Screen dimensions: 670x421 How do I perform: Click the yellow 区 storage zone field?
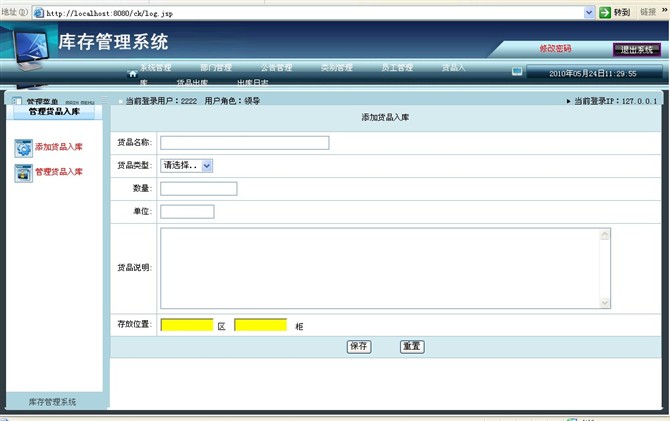click(x=187, y=325)
